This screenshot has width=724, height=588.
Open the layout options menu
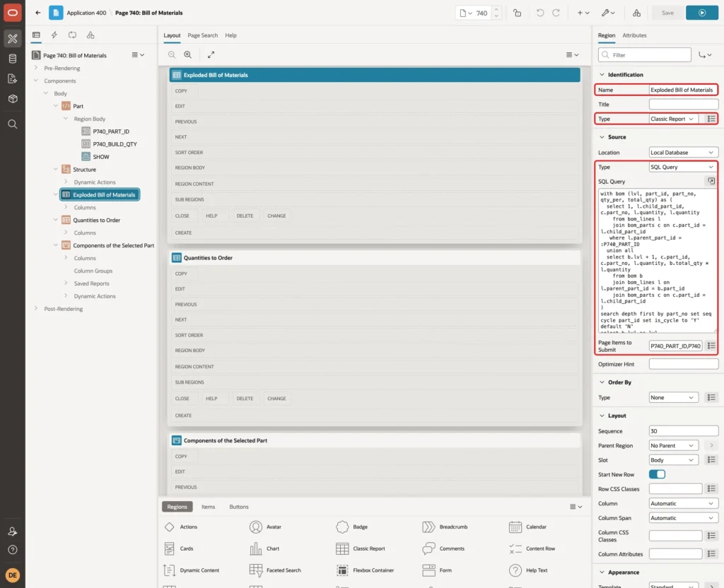[572, 54]
